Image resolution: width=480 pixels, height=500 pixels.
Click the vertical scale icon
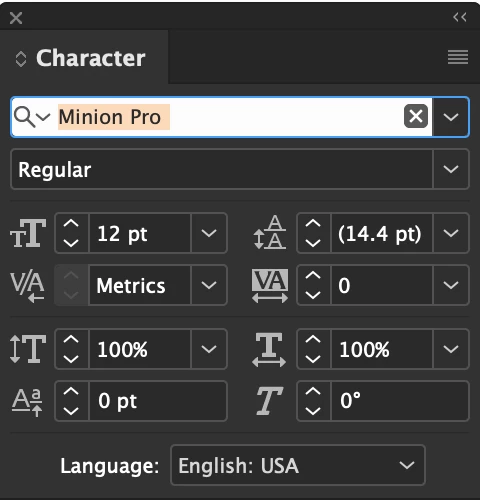[x=28, y=349]
